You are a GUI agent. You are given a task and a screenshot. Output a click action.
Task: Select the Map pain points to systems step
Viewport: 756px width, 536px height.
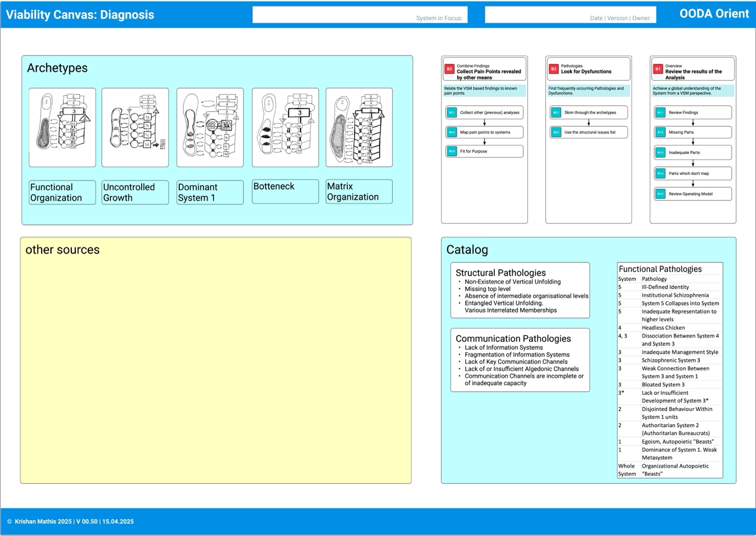pos(484,132)
